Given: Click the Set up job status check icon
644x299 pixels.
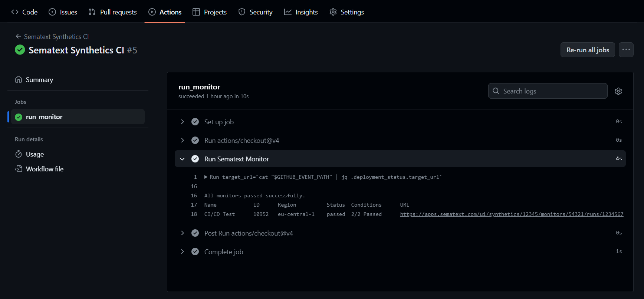Looking at the screenshot, I should coord(195,122).
